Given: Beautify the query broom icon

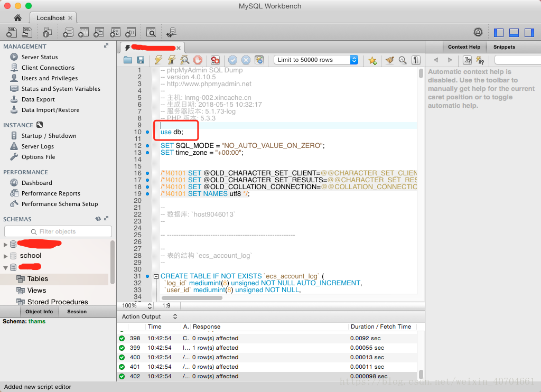Looking at the screenshot, I should 389,60.
